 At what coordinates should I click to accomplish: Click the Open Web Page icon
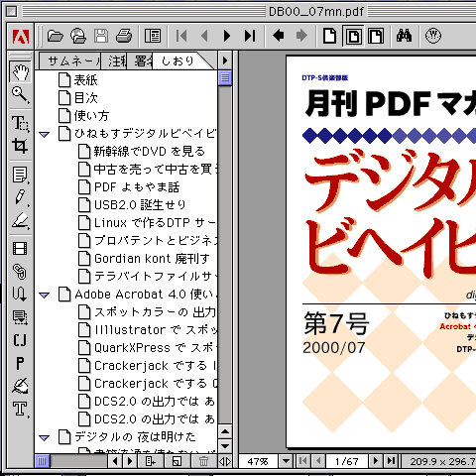tap(78, 36)
